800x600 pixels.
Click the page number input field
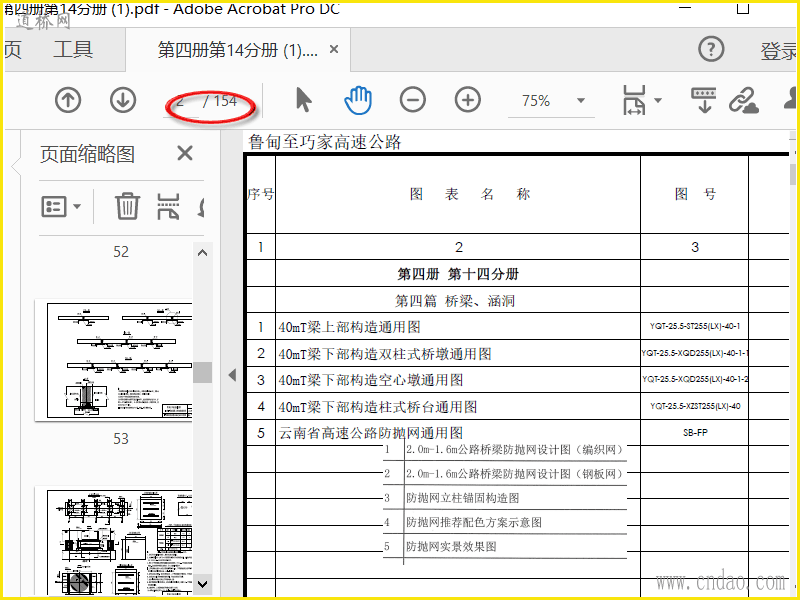tap(180, 101)
